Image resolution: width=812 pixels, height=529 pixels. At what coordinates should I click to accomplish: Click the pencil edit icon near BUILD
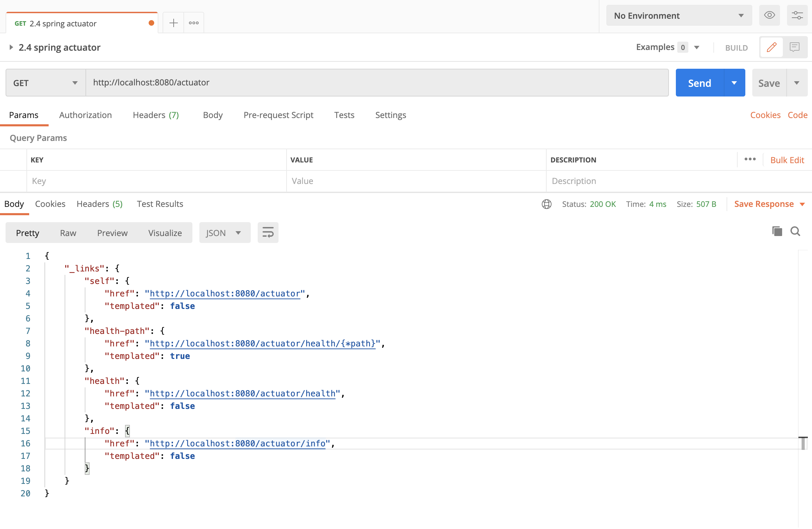coord(771,47)
